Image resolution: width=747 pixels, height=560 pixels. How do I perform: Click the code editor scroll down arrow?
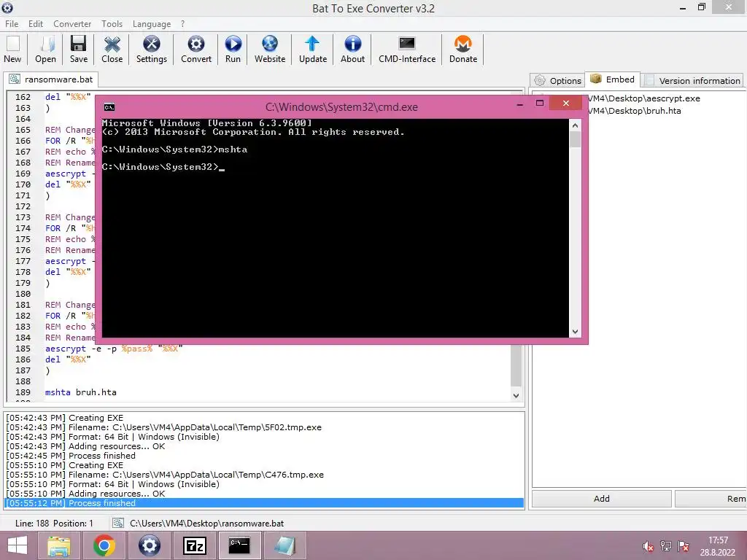coord(516,395)
